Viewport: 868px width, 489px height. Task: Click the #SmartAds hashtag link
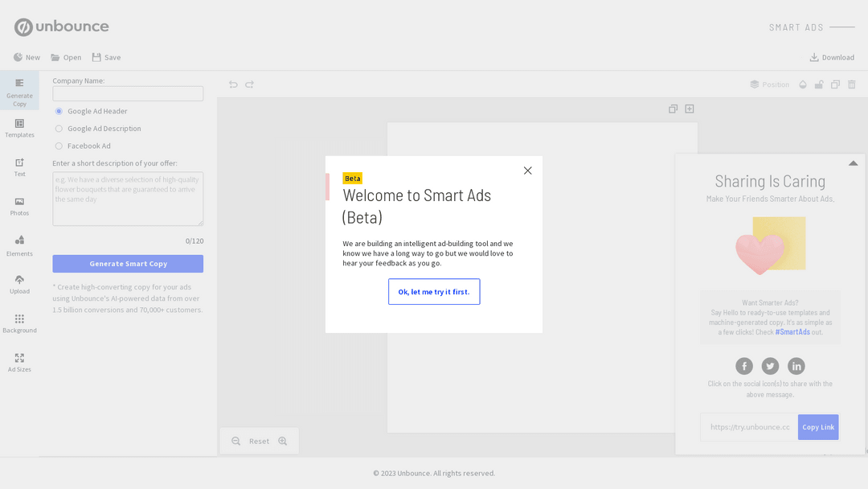[792, 332]
